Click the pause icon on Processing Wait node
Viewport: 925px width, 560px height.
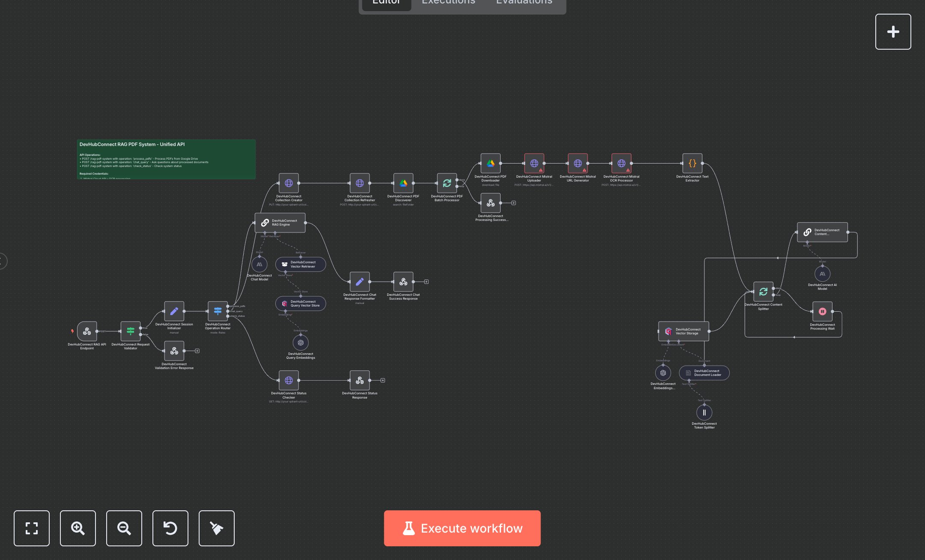(822, 312)
